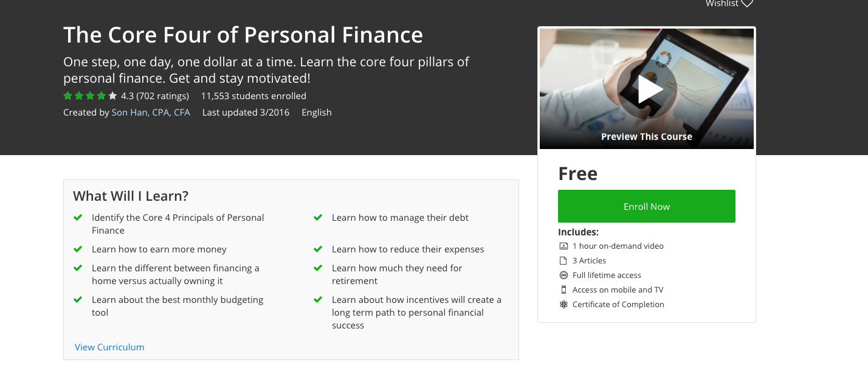Open instructor Son Han, CPA, CFA link
Viewport: 868px width, 382px height.
click(151, 113)
